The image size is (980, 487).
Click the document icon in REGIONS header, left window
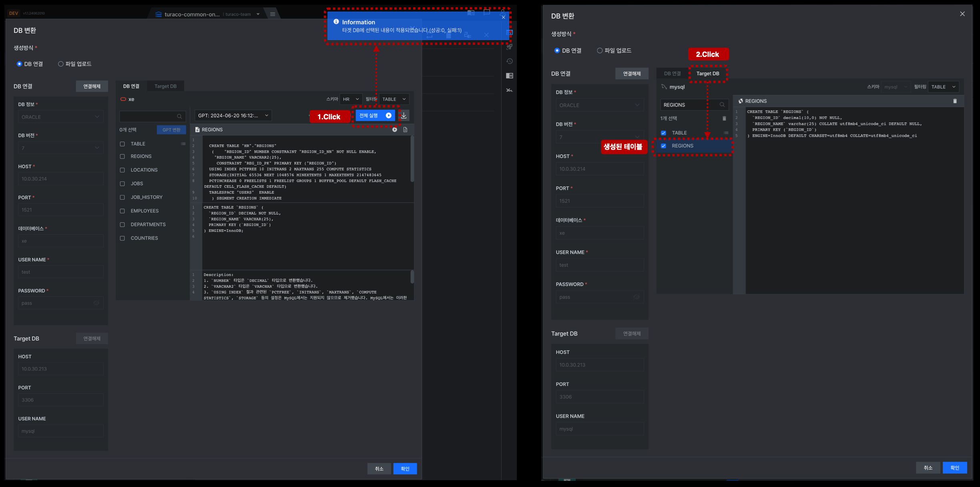coord(406,130)
